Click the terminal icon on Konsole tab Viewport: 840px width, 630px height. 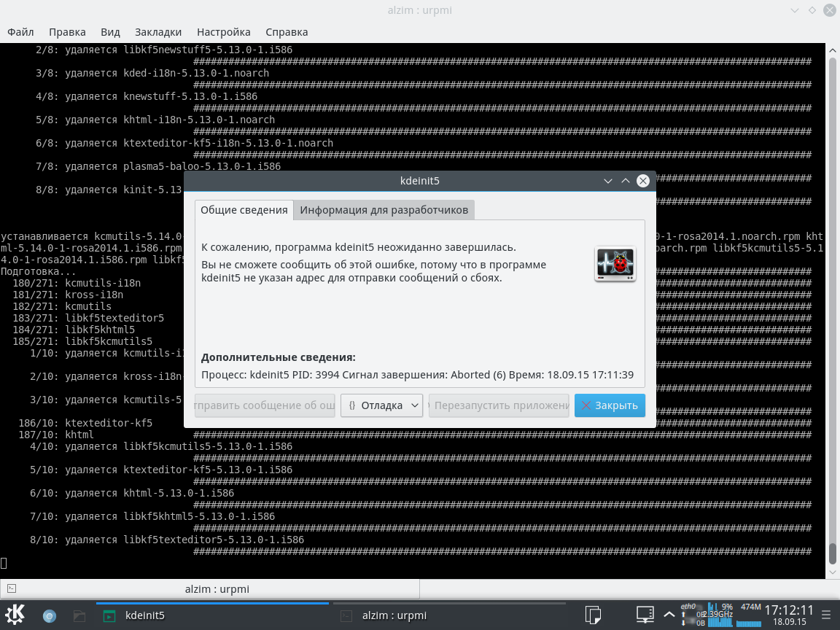click(x=12, y=588)
